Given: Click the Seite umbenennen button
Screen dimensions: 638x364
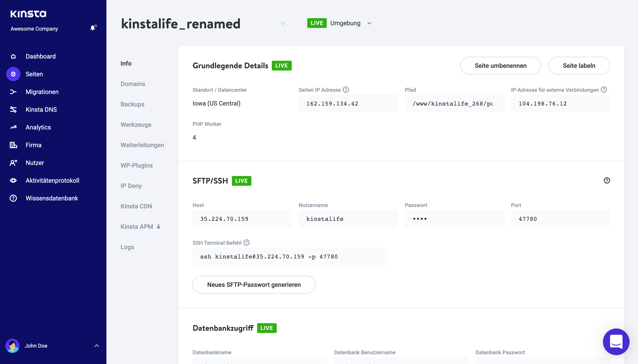Looking at the screenshot, I should click(501, 65).
